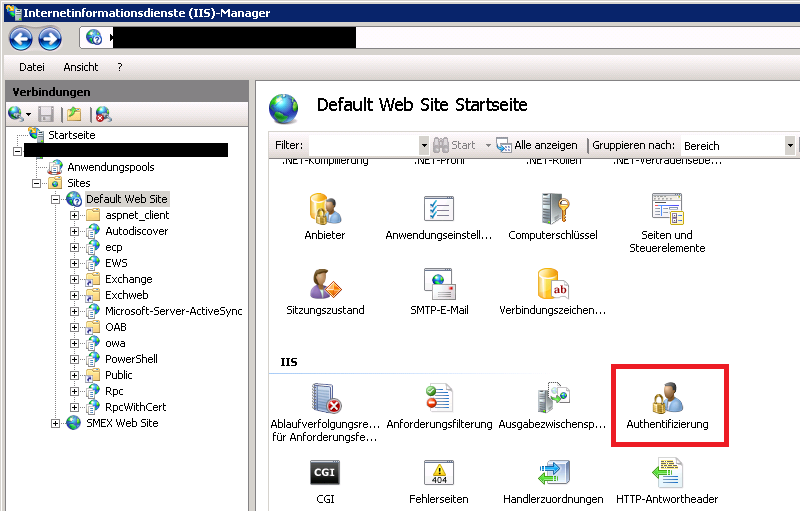The height and width of the screenshot is (511, 800).
Task: Click the Alle anzeigen button
Action: tap(537, 145)
